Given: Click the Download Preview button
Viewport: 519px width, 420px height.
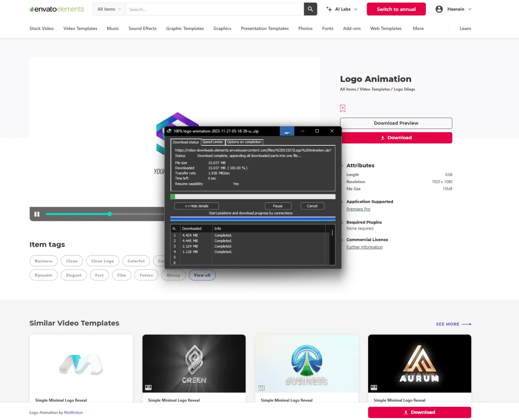Looking at the screenshot, I should click(x=396, y=123).
